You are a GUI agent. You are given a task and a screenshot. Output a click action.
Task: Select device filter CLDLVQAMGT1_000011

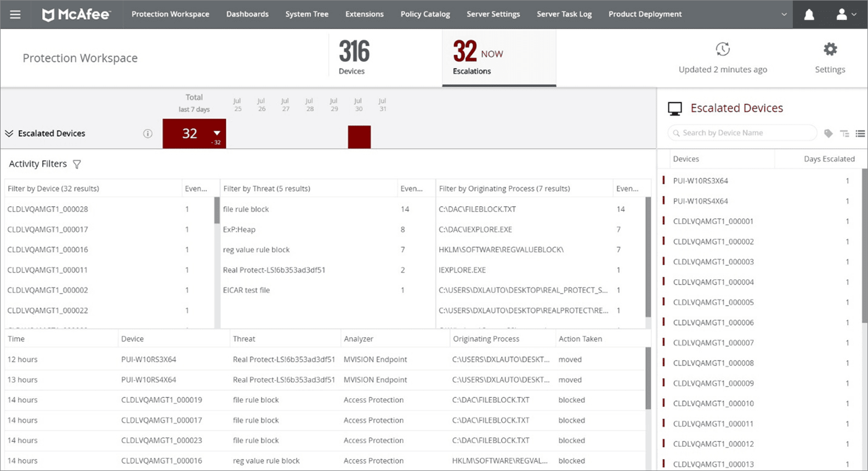pos(48,270)
